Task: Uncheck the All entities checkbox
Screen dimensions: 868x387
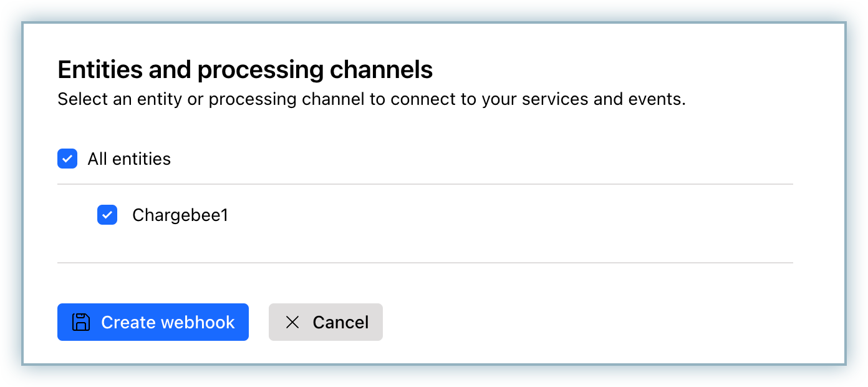Action: pos(67,159)
